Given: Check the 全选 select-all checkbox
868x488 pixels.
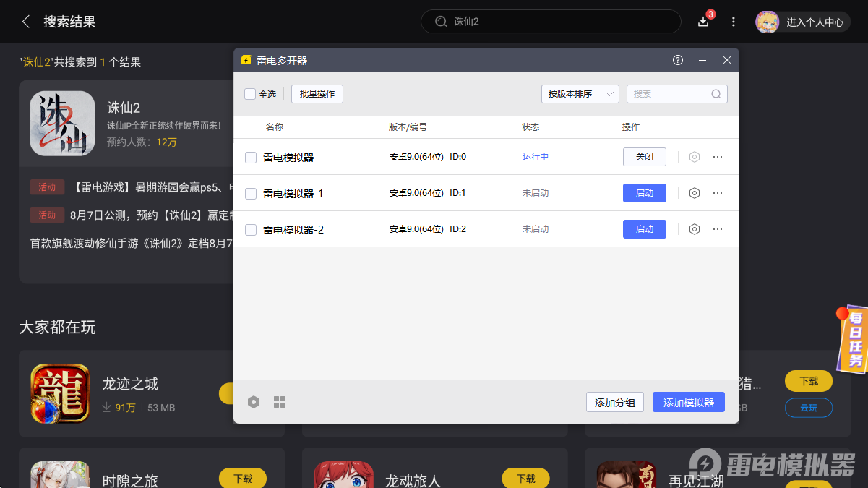Looking at the screenshot, I should click(249, 94).
